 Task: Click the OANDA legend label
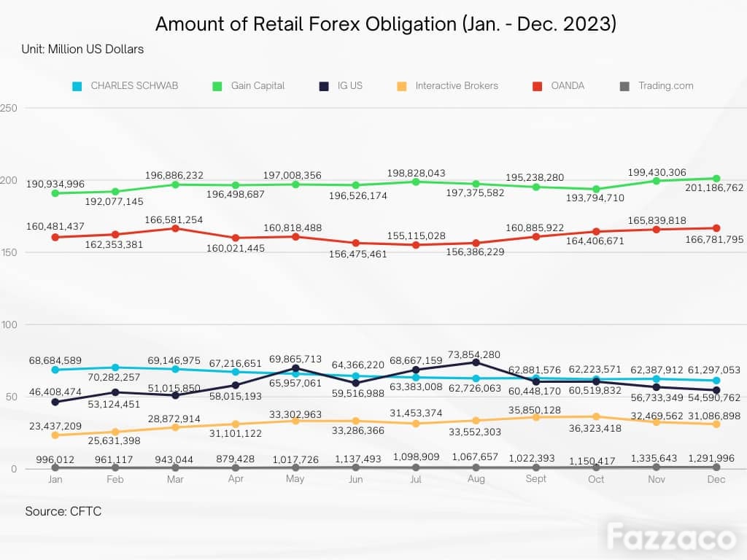[568, 86]
